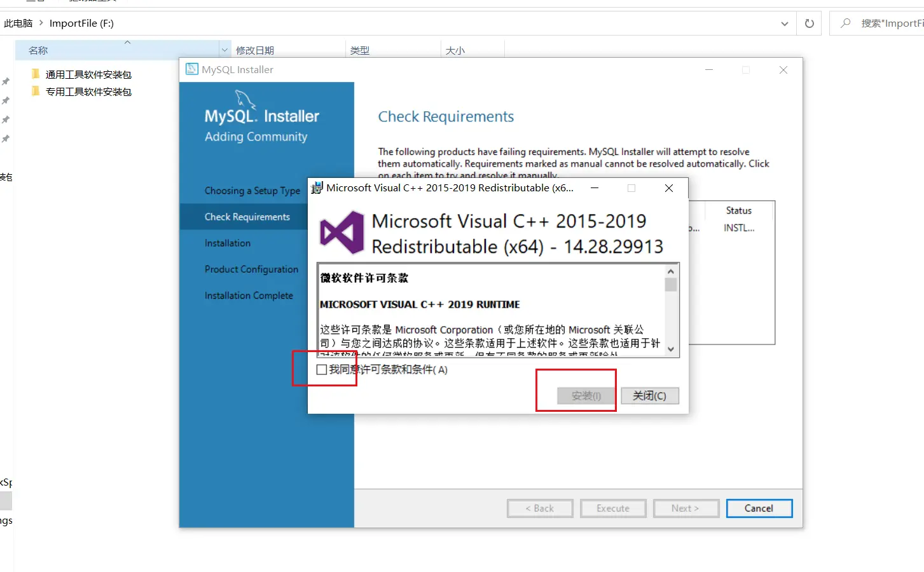Image resolution: width=924 pixels, height=572 pixels.
Task: Select the Choosing a Setup Type step
Action: point(252,191)
